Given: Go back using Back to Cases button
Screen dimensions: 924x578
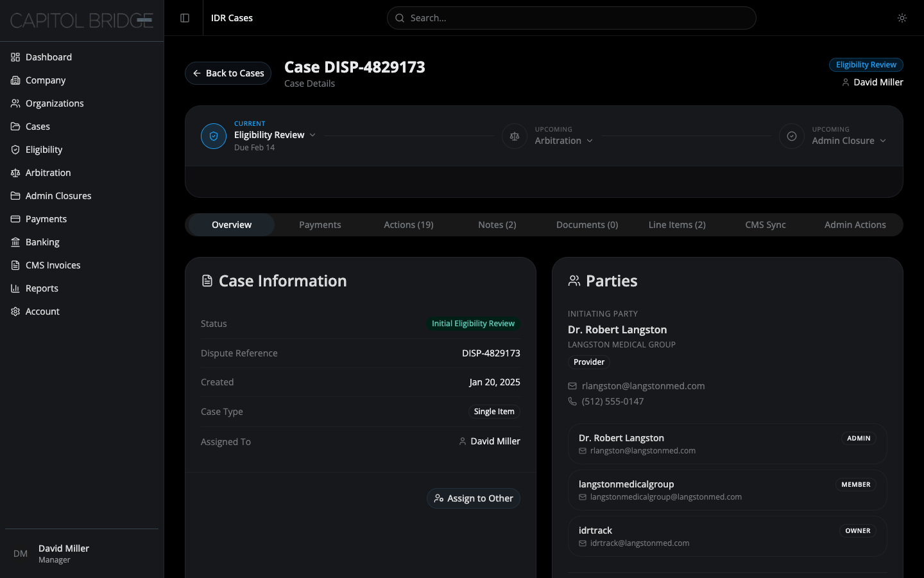Looking at the screenshot, I should pyautogui.click(x=228, y=73).
